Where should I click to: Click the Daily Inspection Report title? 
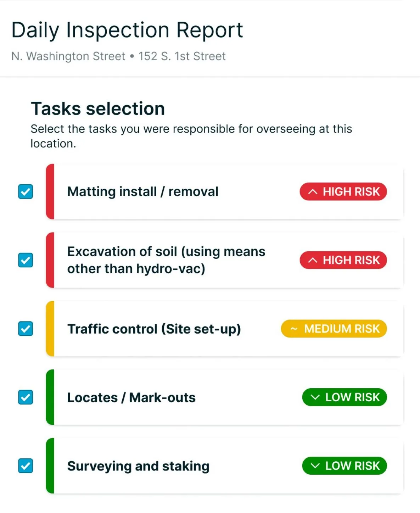coord(127,30)
